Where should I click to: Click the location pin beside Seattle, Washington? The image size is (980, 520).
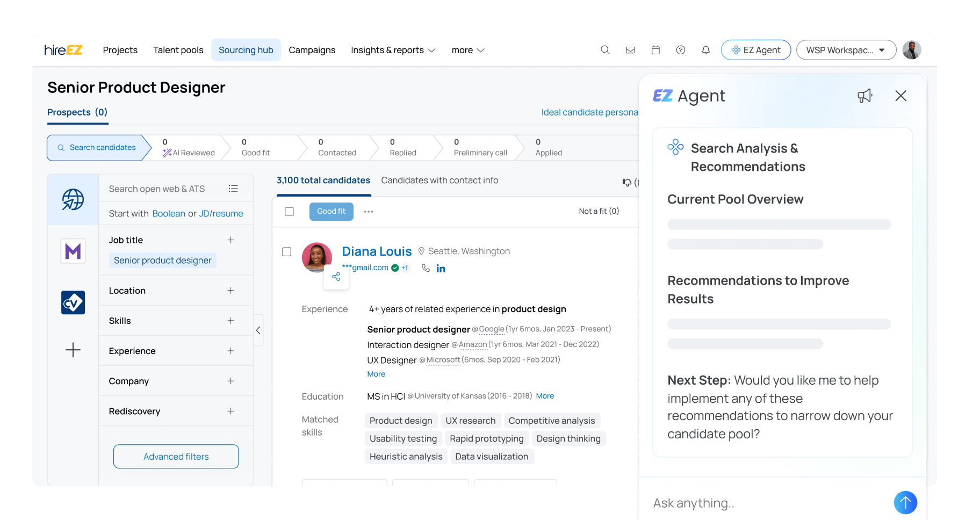click(x=422, y=251)
